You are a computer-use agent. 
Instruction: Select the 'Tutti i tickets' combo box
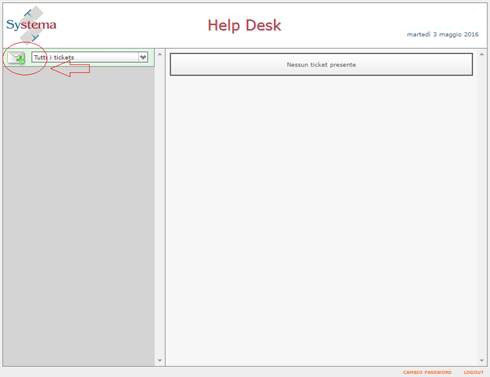coord(90,57)
